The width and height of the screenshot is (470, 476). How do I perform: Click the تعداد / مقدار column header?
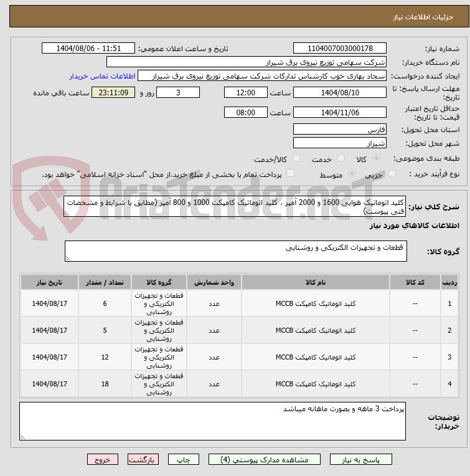point(105,282)
